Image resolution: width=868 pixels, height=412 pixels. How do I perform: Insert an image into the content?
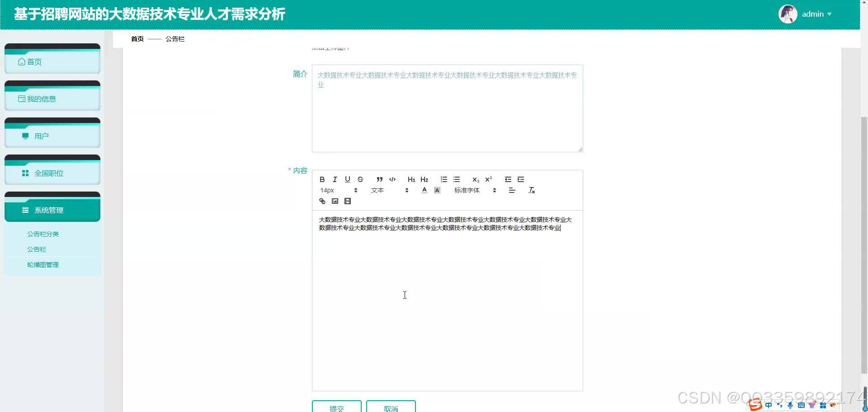point(335,201)
